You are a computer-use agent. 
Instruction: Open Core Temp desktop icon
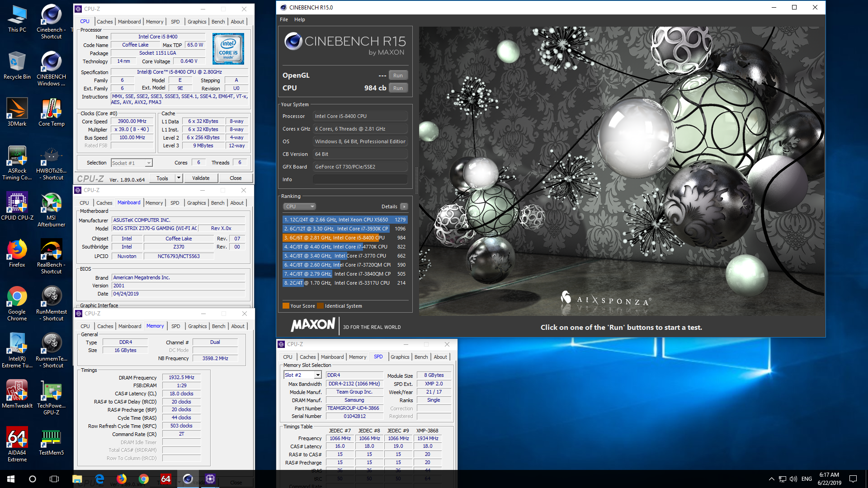click(51, 113)
